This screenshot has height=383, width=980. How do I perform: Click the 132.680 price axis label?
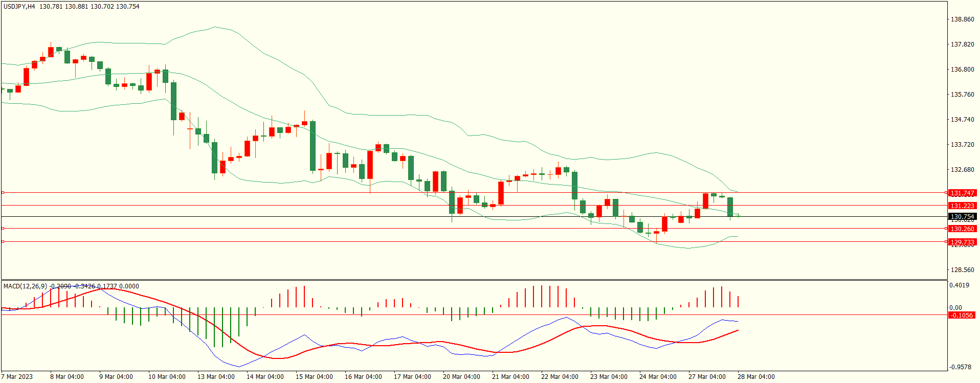tap(962, 170)
